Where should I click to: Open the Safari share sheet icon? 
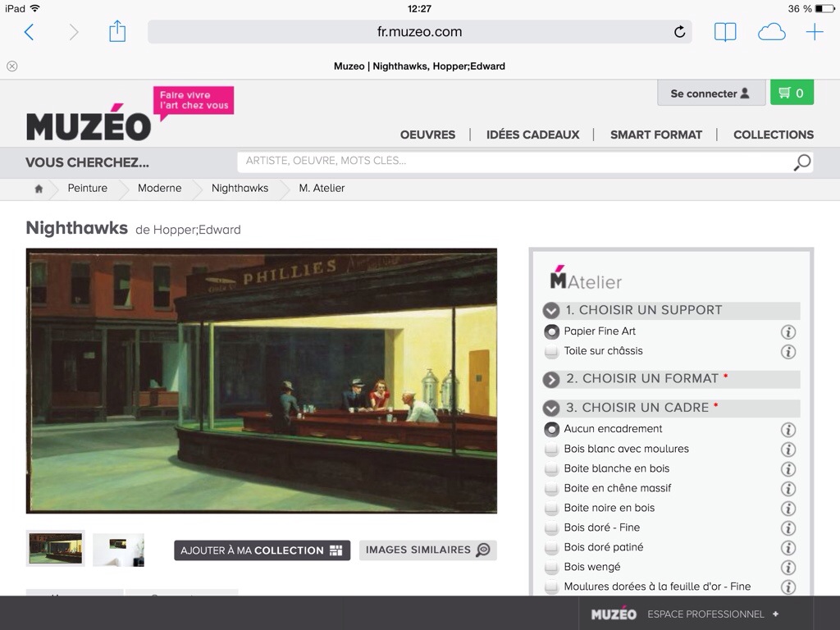[117, 31]
